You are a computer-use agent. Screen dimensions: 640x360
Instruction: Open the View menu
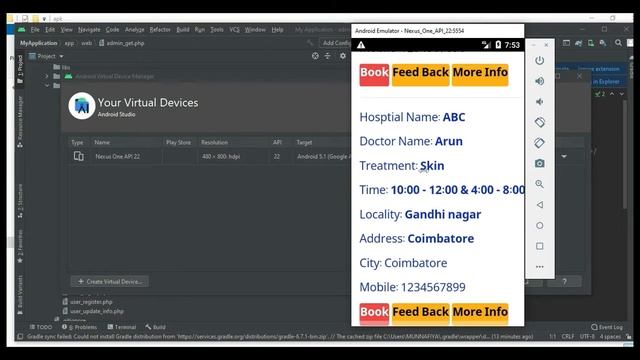tap(67, 30)
